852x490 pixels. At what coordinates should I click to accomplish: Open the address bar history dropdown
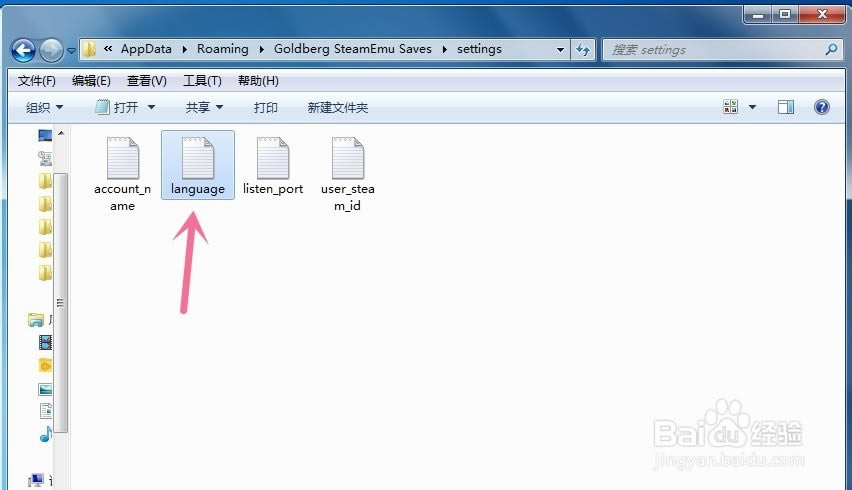coord(559,49)
